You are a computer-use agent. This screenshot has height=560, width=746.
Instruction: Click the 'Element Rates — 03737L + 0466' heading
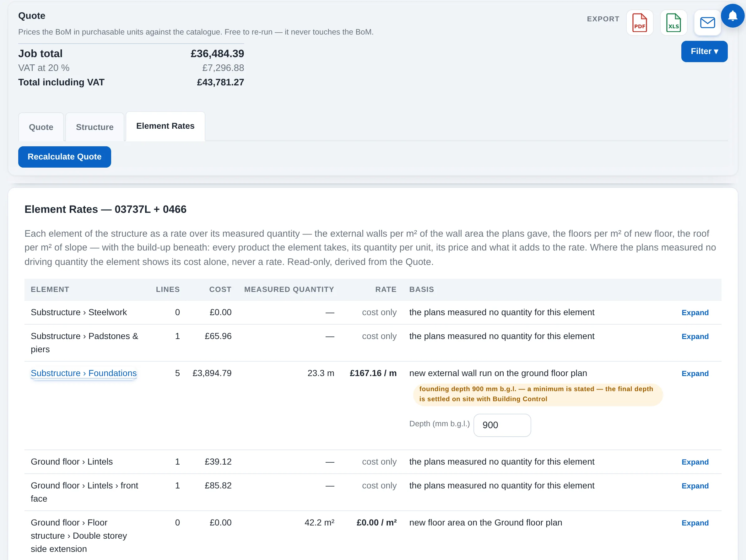tap(105, 209)
